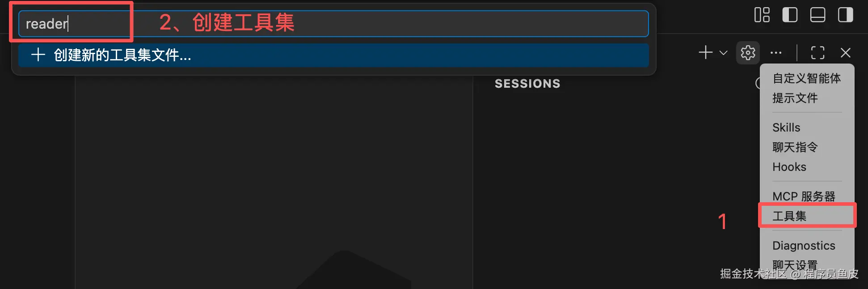Focus the reader text input field
This screenshot has height=289, width=868.
(x=333, y=24)
